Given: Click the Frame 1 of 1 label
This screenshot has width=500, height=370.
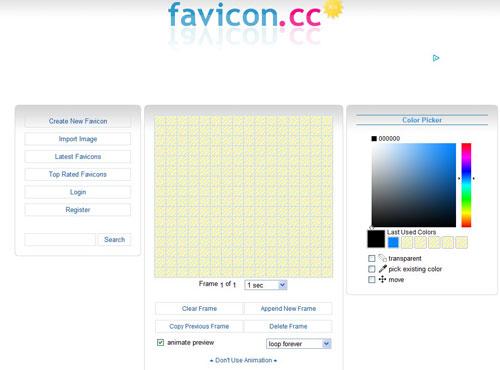Looking at the screenshot, I should (x=217, y=284).
